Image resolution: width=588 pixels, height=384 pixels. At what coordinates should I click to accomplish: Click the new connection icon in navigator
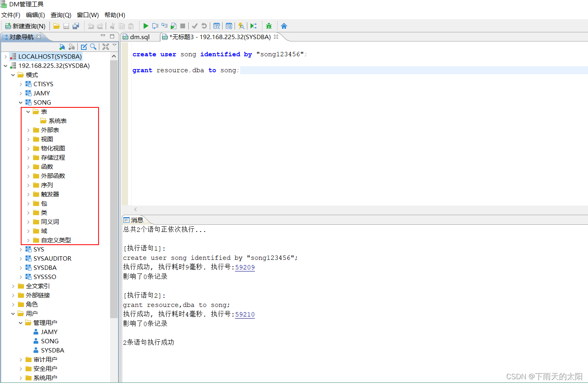pyautogui.click(x=62, y=47)
